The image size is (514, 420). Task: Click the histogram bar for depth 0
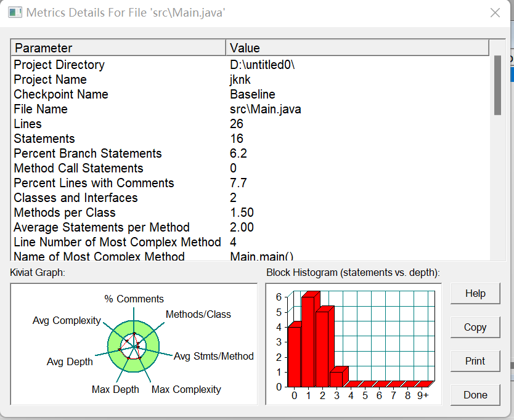(x=295, y=357)
